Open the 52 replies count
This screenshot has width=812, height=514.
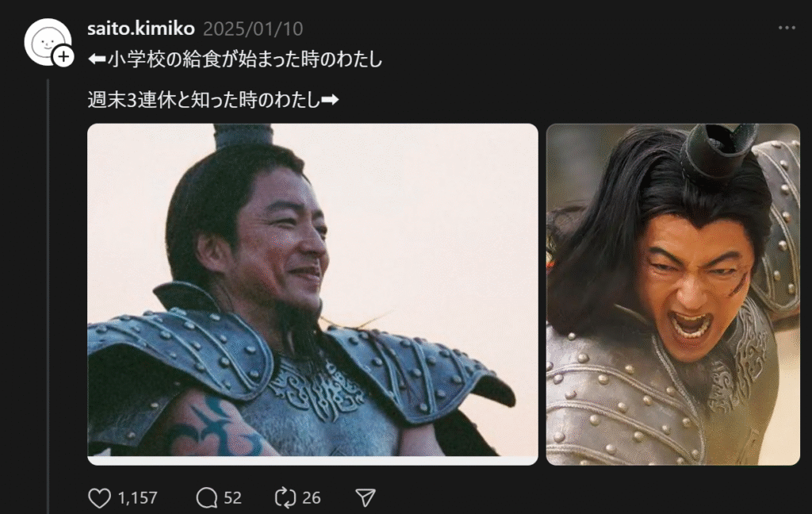pos(232,498)
